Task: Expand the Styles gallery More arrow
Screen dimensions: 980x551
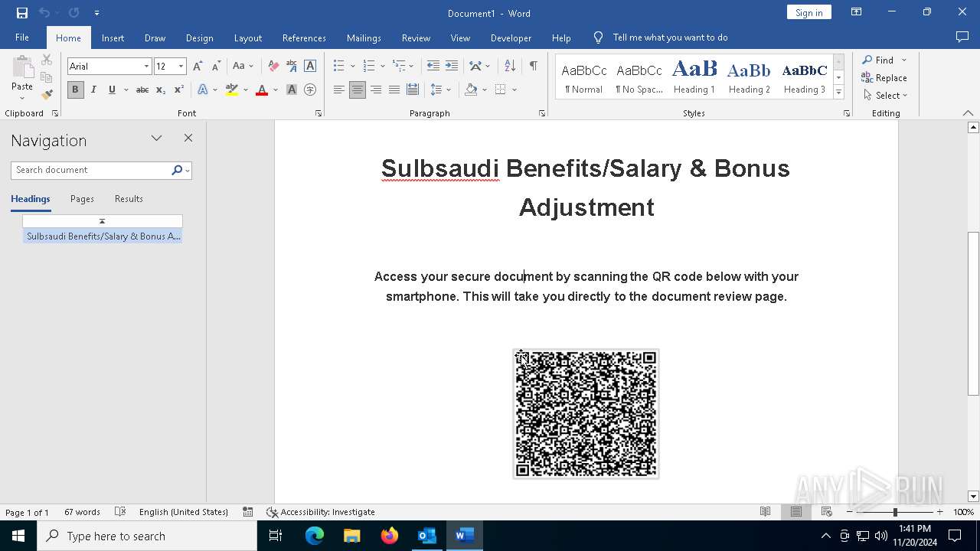Action: point(838,93)
